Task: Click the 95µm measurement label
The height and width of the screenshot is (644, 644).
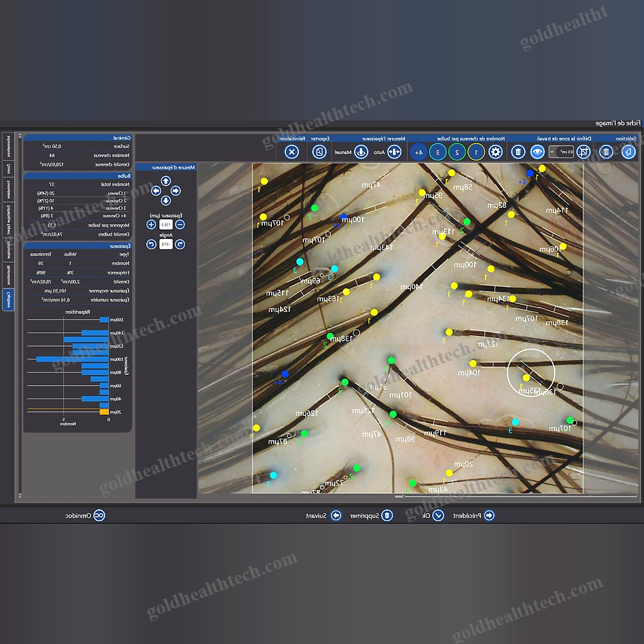Action: 433,196
